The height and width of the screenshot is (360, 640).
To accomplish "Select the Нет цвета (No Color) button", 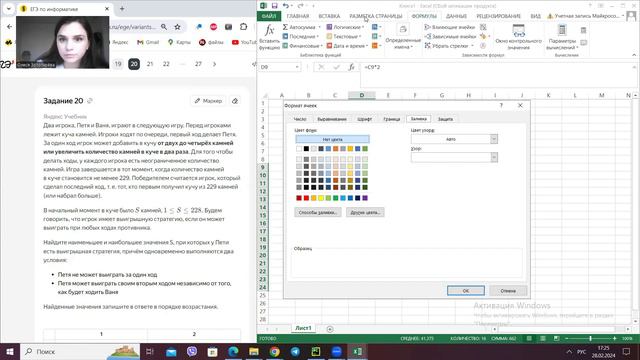I will point(332,139).
